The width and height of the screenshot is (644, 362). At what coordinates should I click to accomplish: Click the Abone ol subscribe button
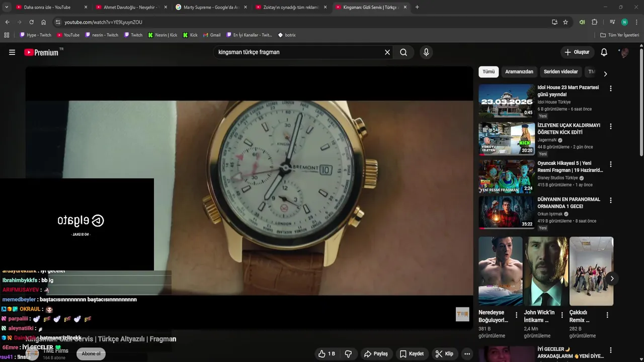91,354
